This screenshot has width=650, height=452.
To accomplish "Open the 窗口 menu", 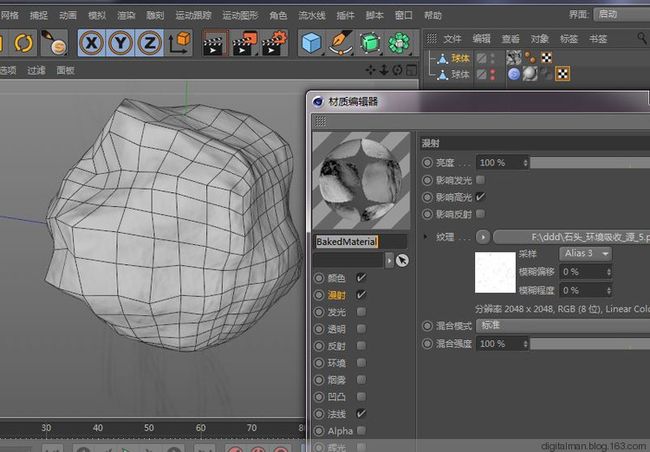I will pos(403,16).
